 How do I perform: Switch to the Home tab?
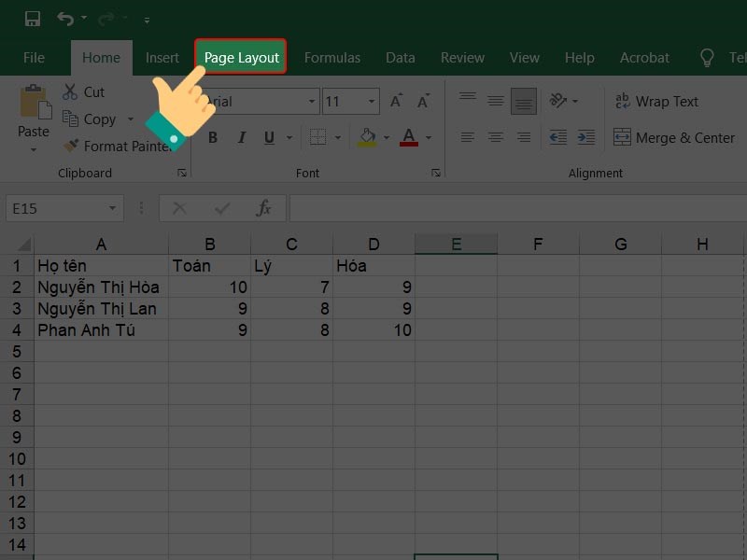click(102, 58)
